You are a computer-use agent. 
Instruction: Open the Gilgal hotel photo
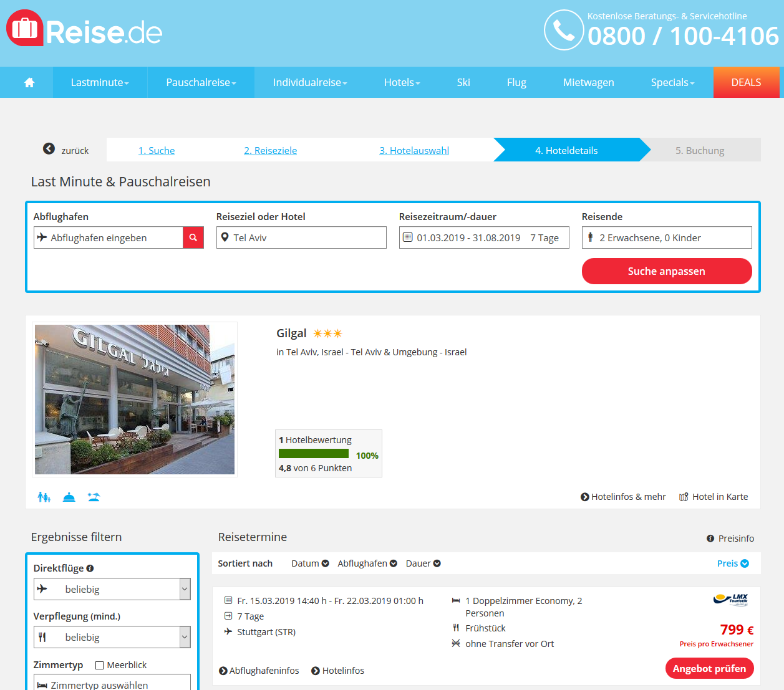tap(135, 400)
